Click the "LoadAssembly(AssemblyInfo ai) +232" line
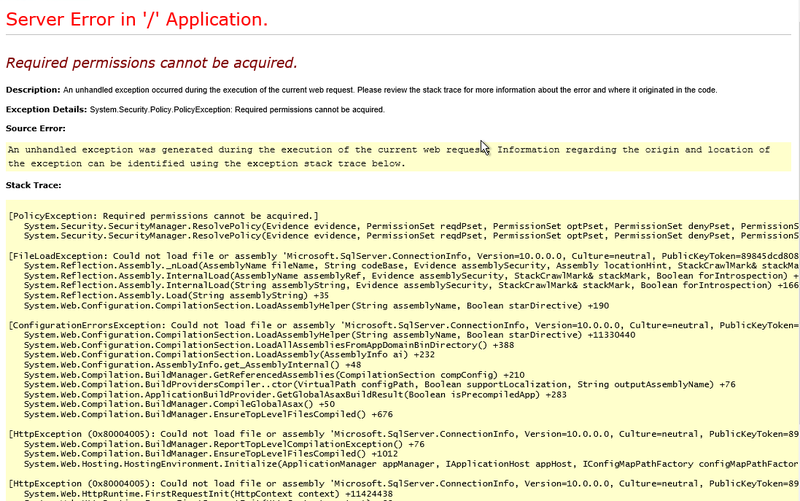This screenshot has height=501, width=800. click(229, 355)
